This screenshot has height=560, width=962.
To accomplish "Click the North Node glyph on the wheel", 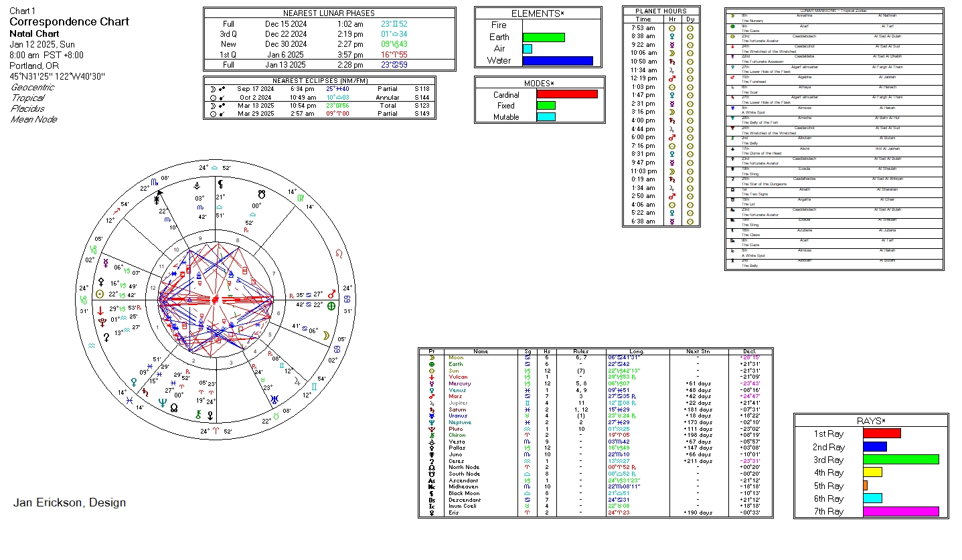I will 174,407.
